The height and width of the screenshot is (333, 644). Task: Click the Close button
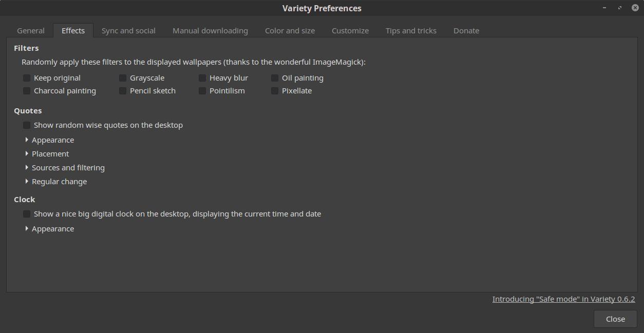[x=615, y=319]
